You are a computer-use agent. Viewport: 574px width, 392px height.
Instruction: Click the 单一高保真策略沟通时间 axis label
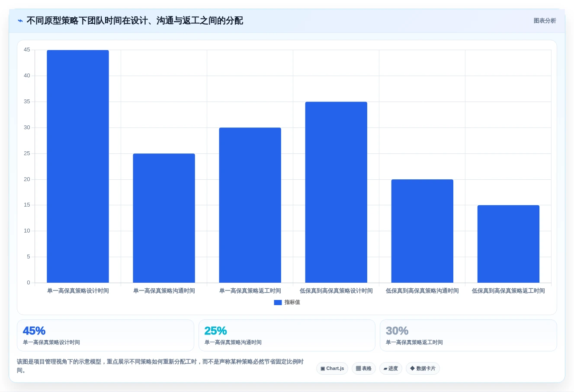[164, 291]
